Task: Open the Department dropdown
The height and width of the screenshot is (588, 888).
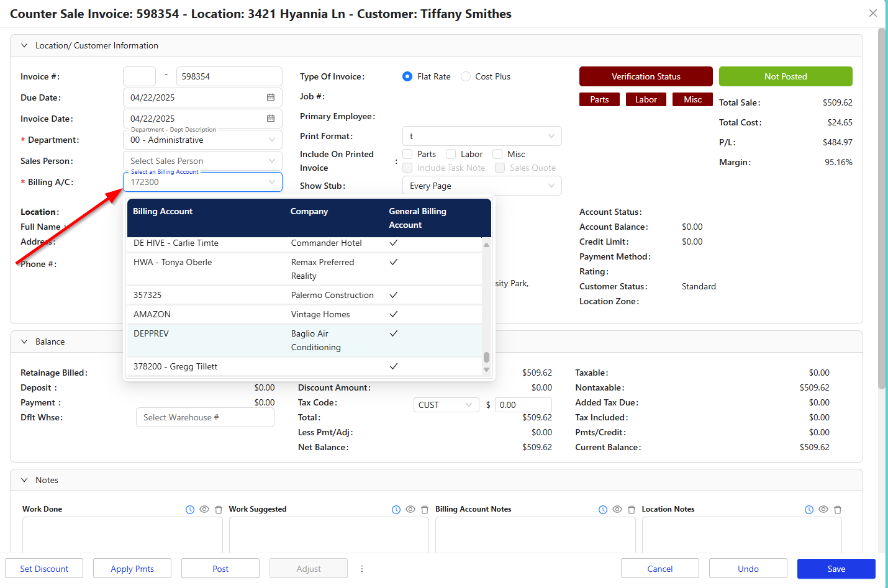Action: click(x=202, y=140)
